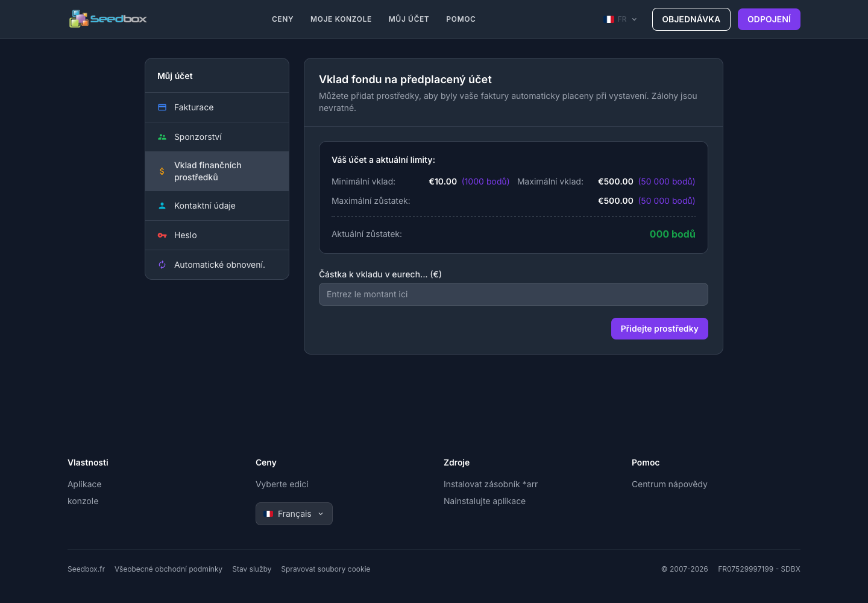This screenshot has width=868, height=603.
Task: Expand the FR language dropdown in header
Action: click(x=621, y=19)
